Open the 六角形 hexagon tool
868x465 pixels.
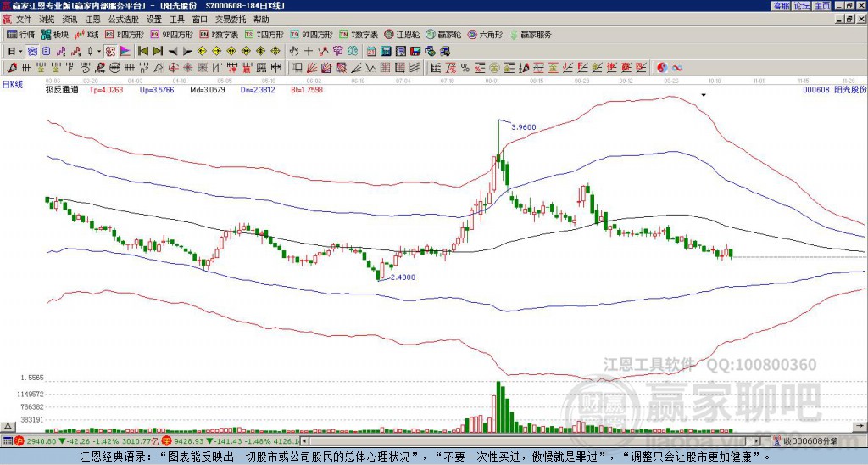point(485,34)
